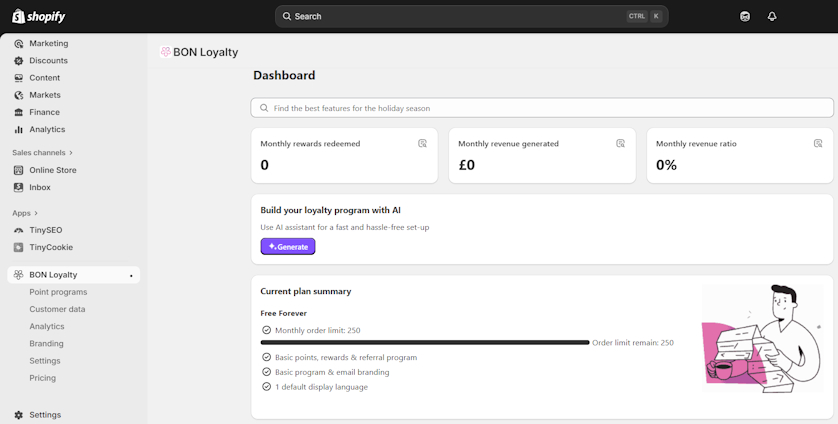Viewport: 838px width, 424px height.
Task: Click the TinyCookie app icon
Action: (x=19, y=247)
